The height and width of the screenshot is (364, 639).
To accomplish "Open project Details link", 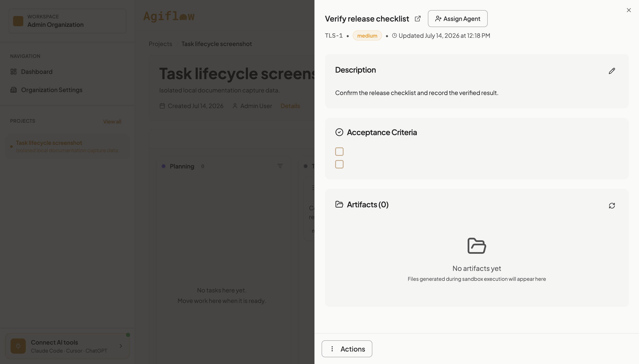I will pos(290,106).
